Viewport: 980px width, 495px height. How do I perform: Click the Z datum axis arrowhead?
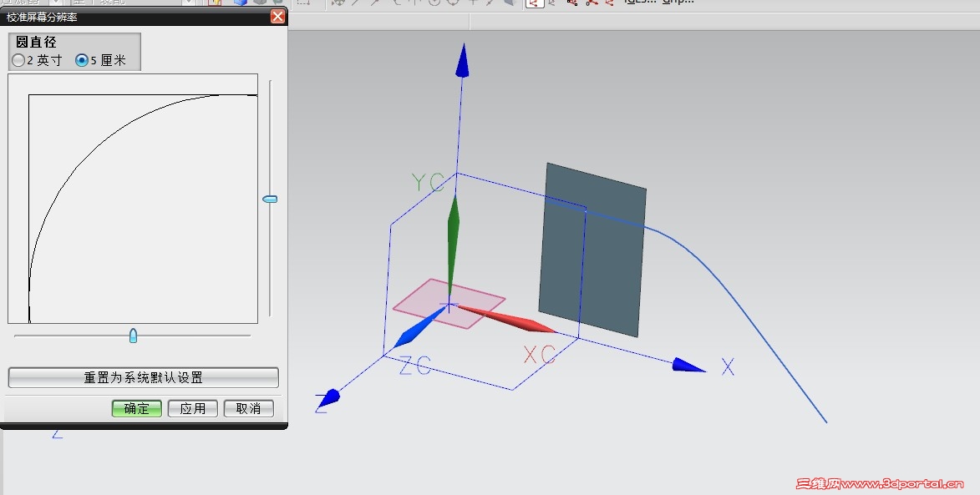328,399
